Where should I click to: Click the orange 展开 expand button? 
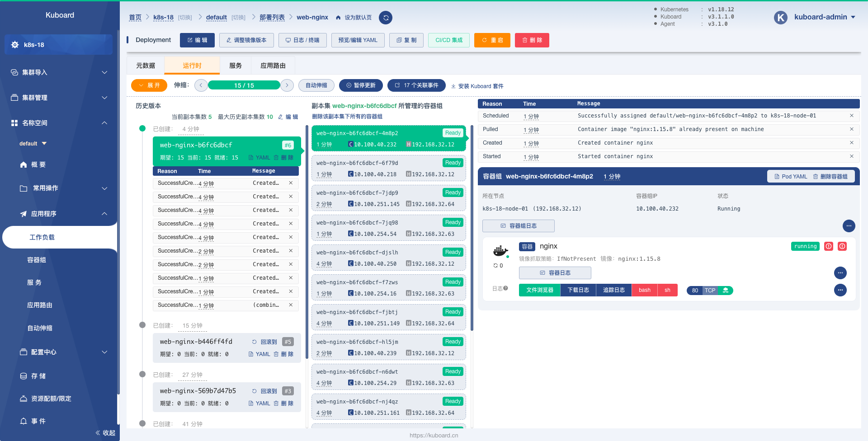(x=149, y=85)
